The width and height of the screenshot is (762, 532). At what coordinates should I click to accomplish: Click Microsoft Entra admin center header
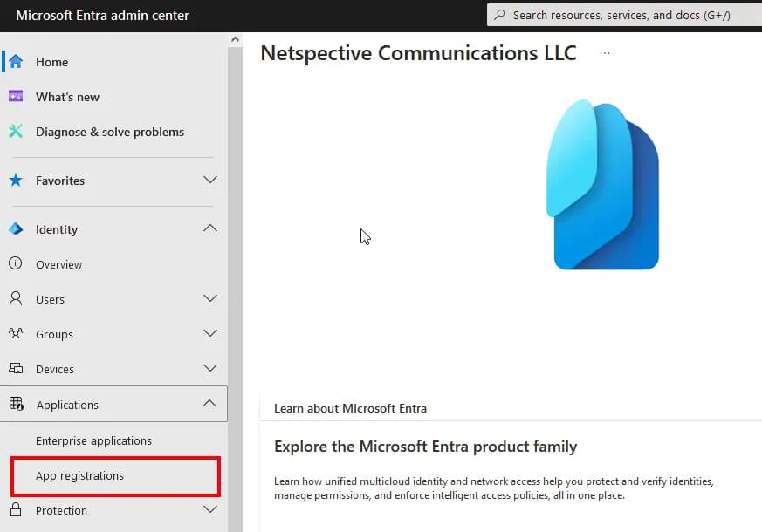coord(100,14)
